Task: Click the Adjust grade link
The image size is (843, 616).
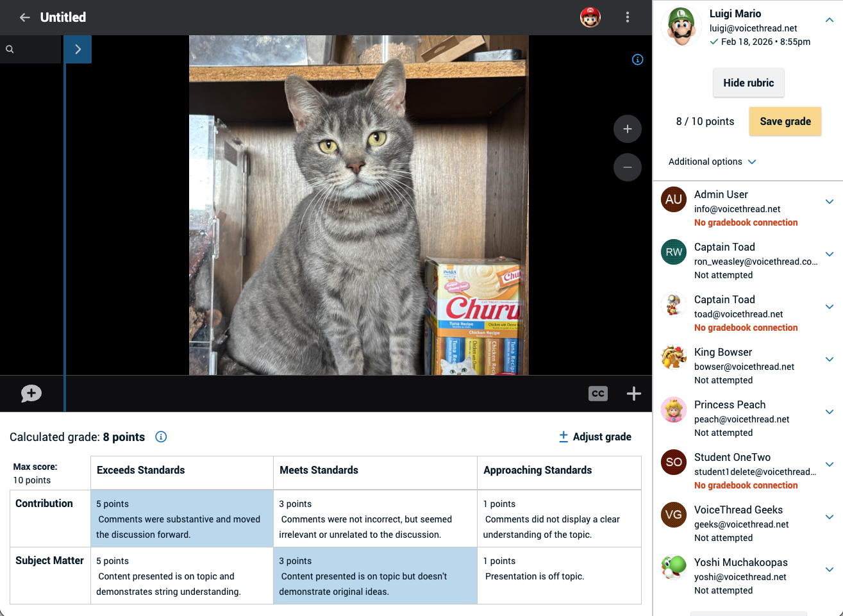Action: pos(595,437)
